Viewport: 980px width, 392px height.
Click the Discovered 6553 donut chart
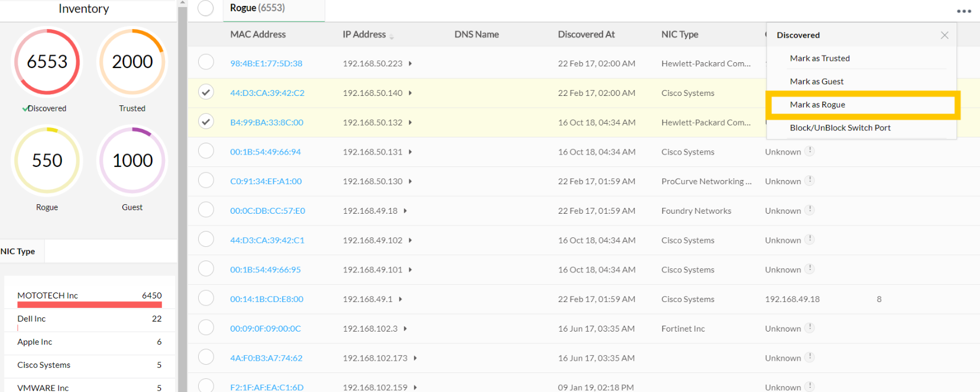coord(47,62)
